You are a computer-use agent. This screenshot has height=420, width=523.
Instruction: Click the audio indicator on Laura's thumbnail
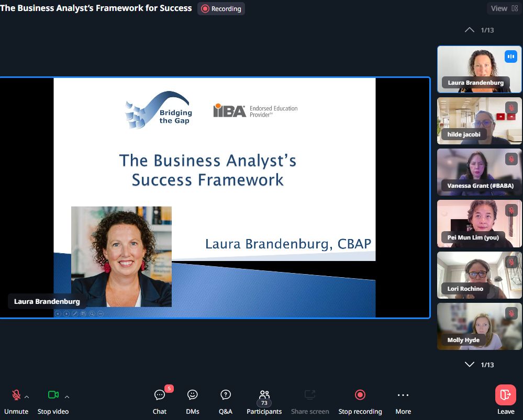click(510, 56)
